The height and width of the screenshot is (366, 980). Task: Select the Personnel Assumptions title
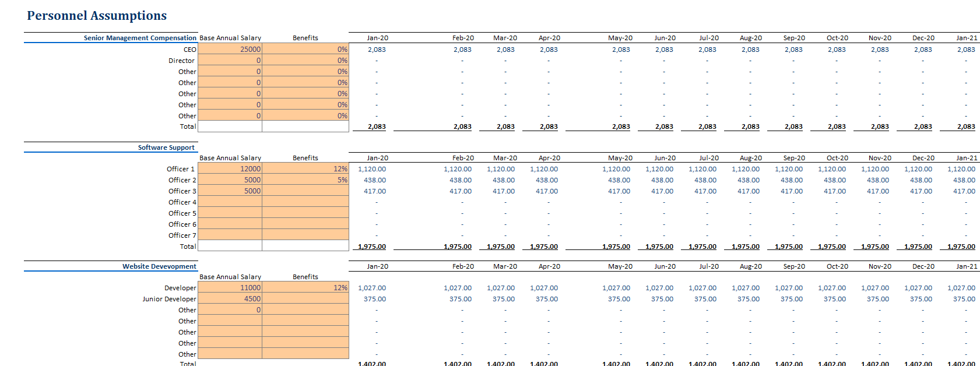click(x=97, y=16)
